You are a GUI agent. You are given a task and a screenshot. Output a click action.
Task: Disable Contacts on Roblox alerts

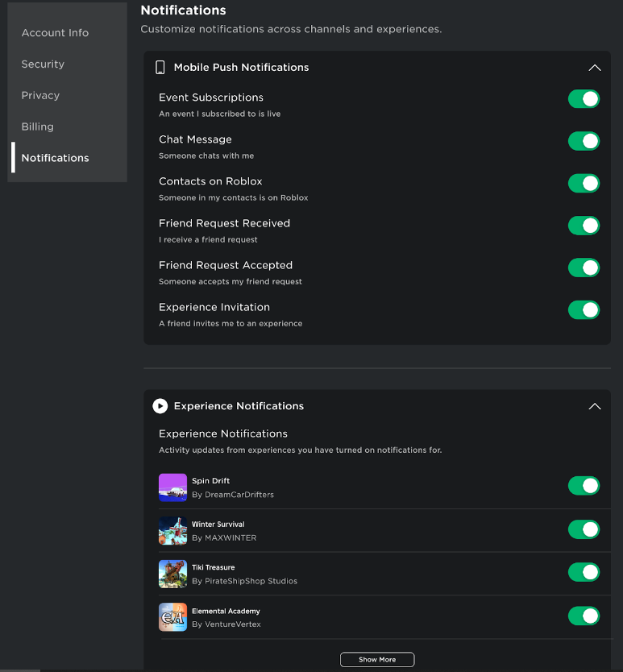[x=584, y=183]
